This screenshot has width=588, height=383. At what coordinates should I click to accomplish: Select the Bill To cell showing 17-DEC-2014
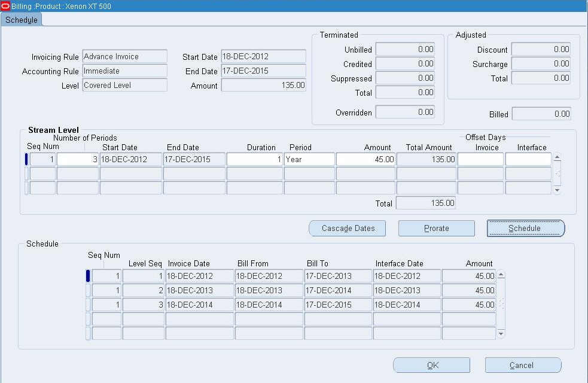[336, 290]
